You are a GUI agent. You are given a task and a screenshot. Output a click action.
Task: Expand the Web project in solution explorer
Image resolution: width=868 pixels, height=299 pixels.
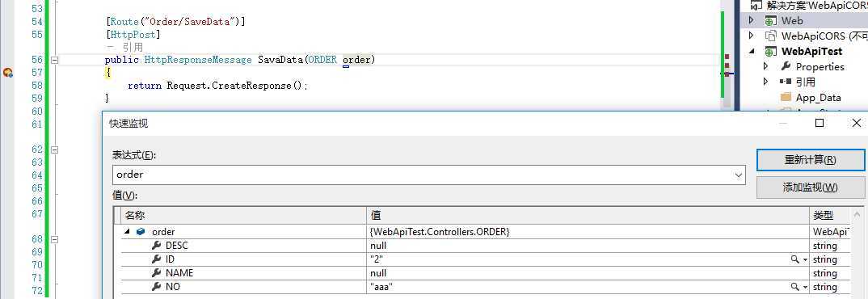[x=751, y=20]
